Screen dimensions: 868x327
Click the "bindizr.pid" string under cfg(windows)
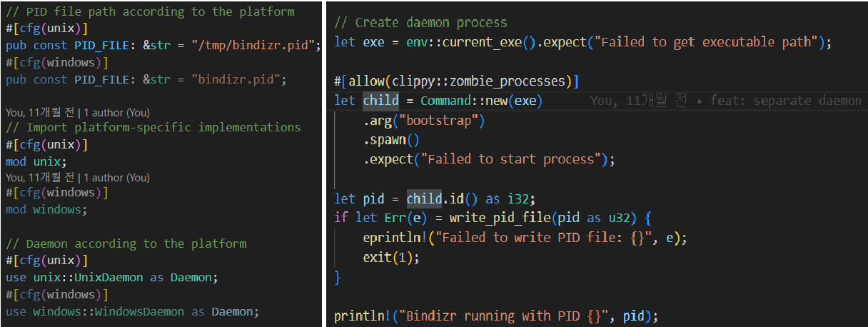(x=238, y=80)
